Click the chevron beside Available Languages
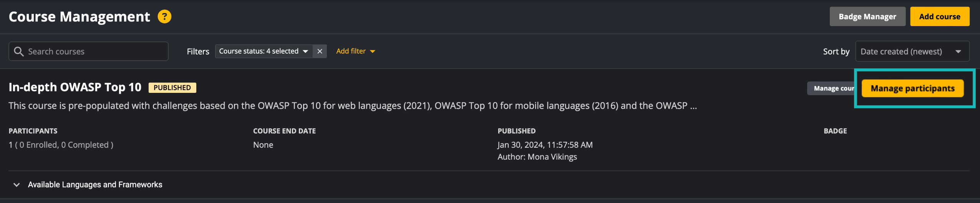The image size is (980, 203). pyautogui.click(x=17, y=185)
